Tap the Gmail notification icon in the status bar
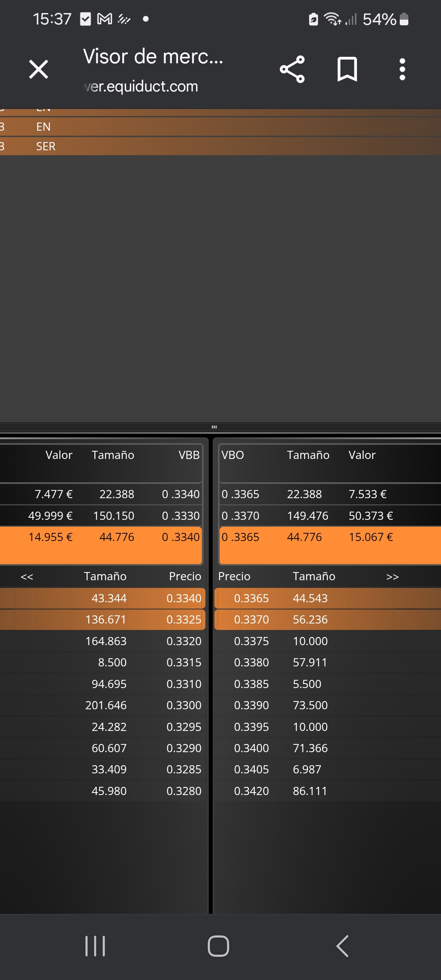The image size is (441, 980). click(105, 19)
